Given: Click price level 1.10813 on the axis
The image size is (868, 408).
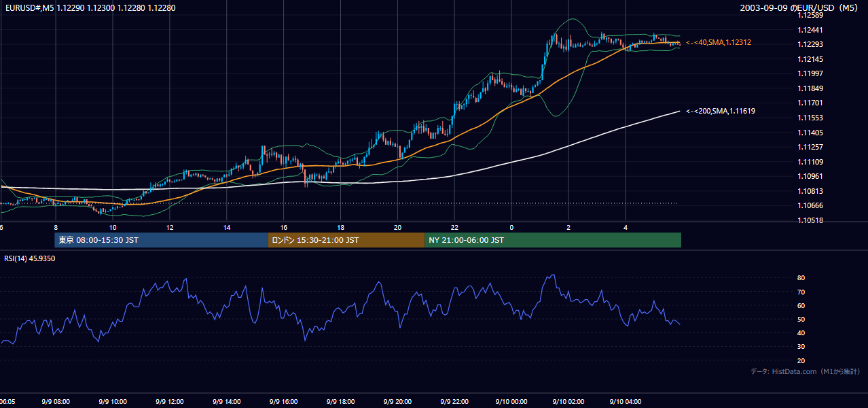Looking at the screenshot, I should 810,191.
